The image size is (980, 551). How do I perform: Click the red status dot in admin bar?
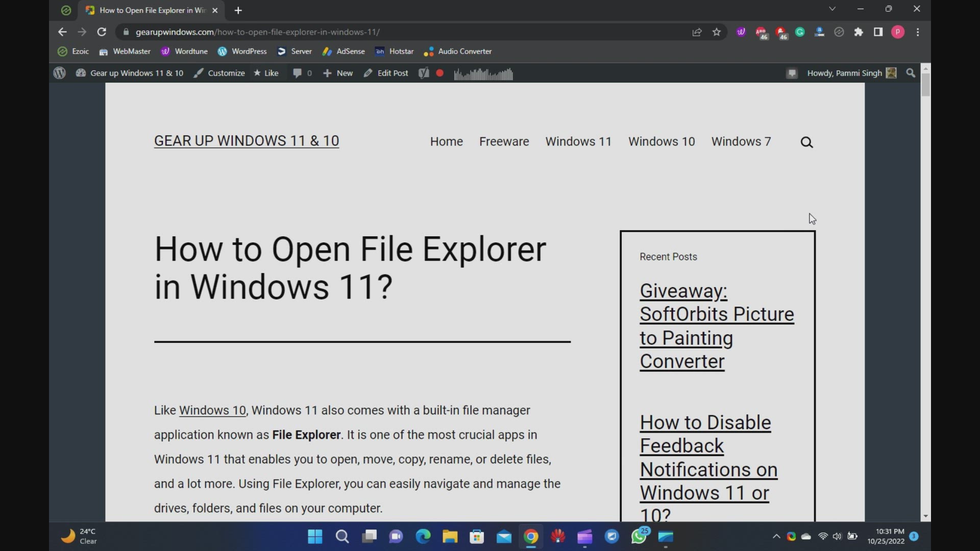point(440,73)
